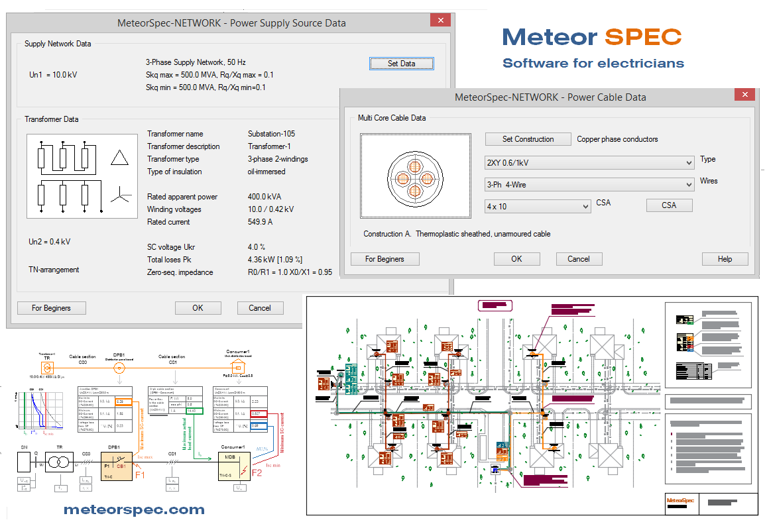769x532 pixels.
Task: Cancel the Power Cable Data dialog
Action: [579, 259]
